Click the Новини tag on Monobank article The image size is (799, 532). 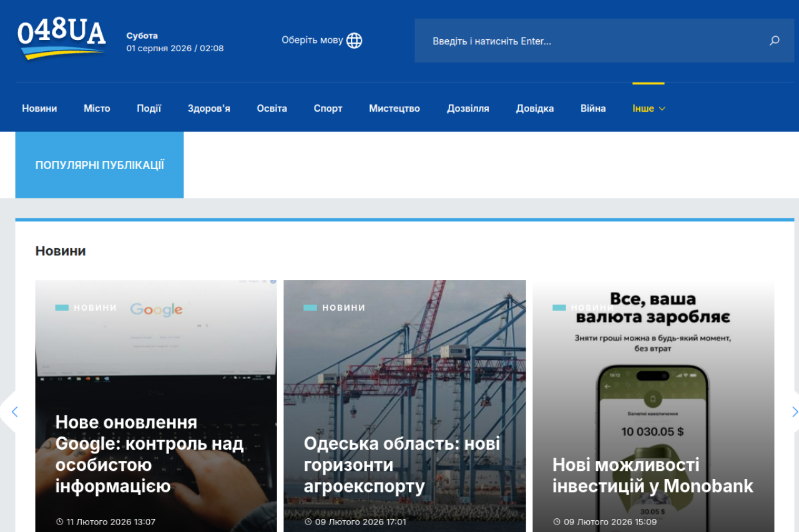coord(584,307)
